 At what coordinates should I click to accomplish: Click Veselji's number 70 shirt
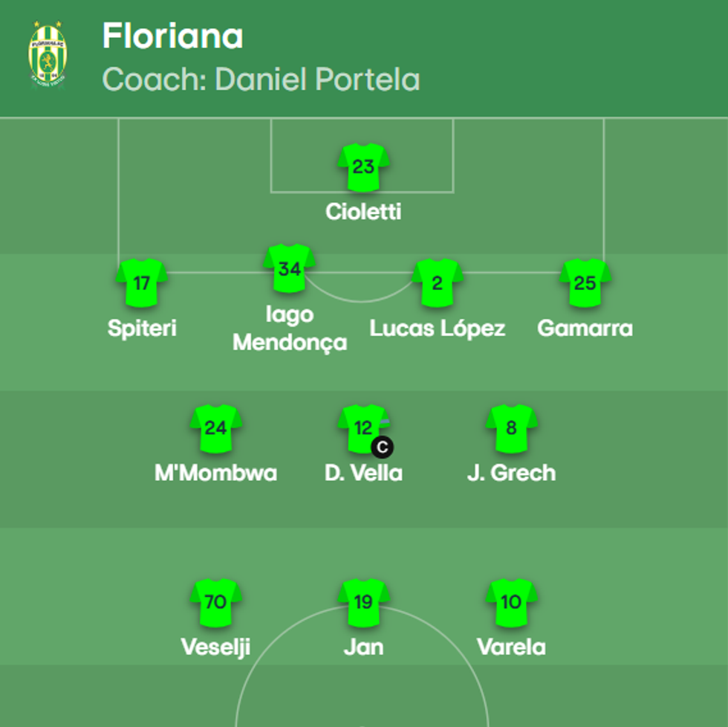215,603
